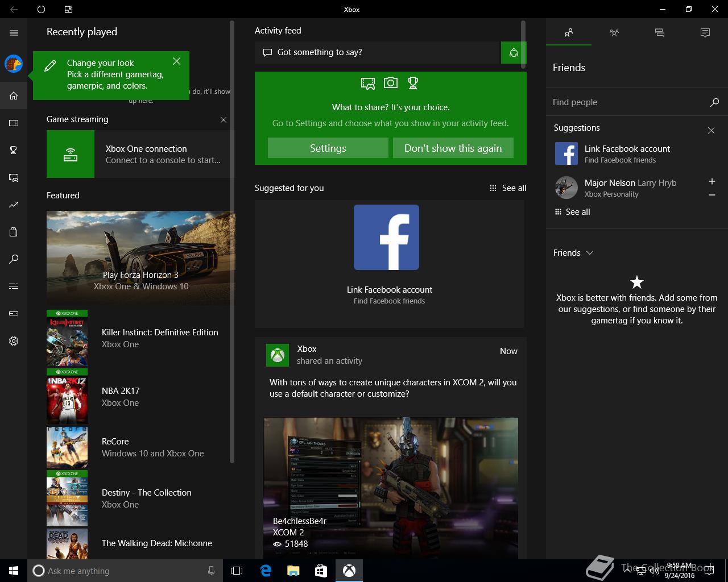Switch to the Messages tab
This screenshot has width=728, height=582.
[660, 33]
